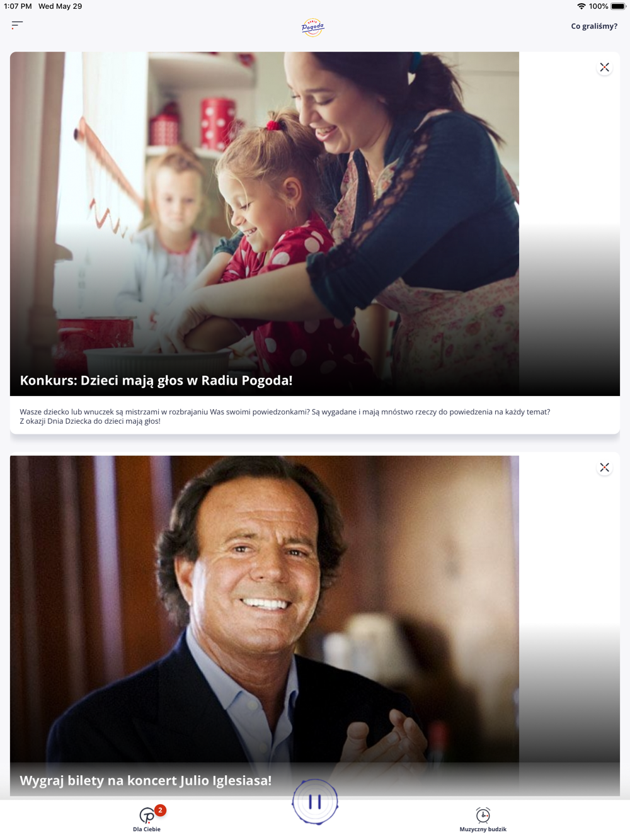Dismiss the Konkurs Dzieci card
Viewport: 630px width, 840px height.
coord(604,67)
